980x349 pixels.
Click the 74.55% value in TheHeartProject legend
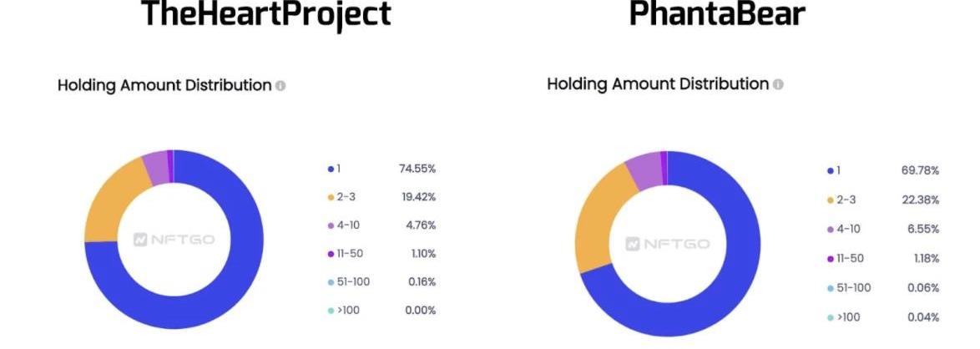point(417,169)
